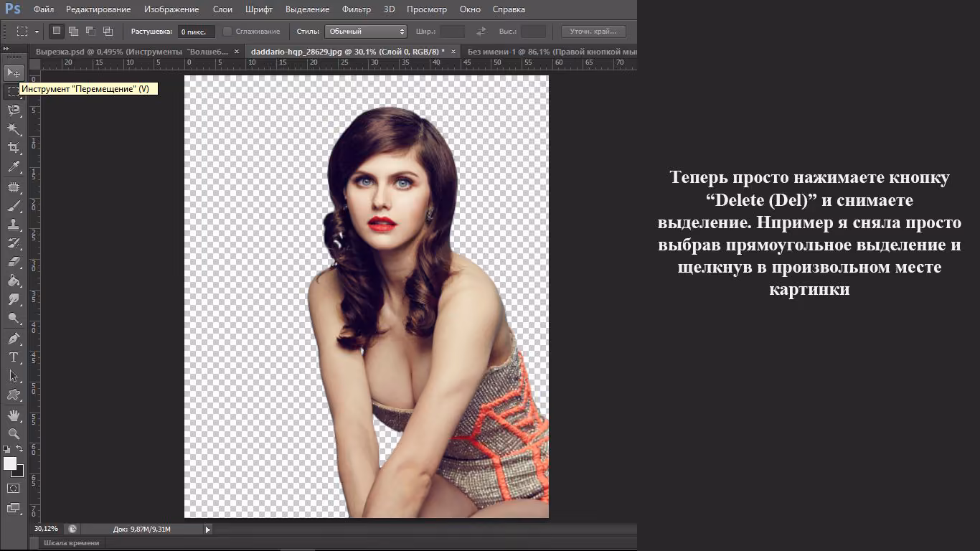Open the Стиль dropdown set to Обычный
980x551 pixels.
pyautogui.click(x=366, y=32)
